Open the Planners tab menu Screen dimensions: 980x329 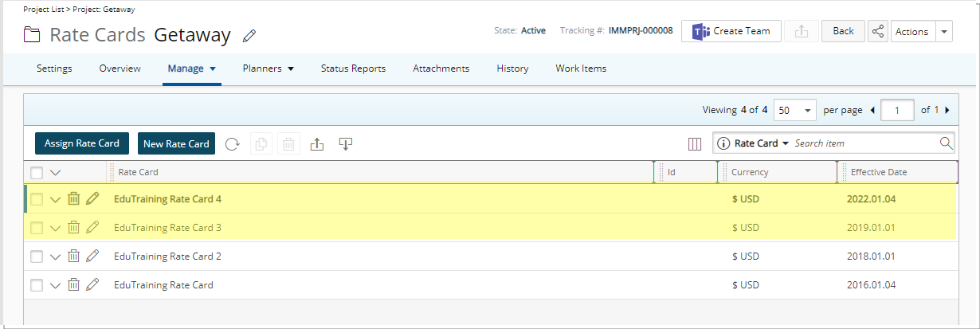pyautogui.click(x=269, y=69)
